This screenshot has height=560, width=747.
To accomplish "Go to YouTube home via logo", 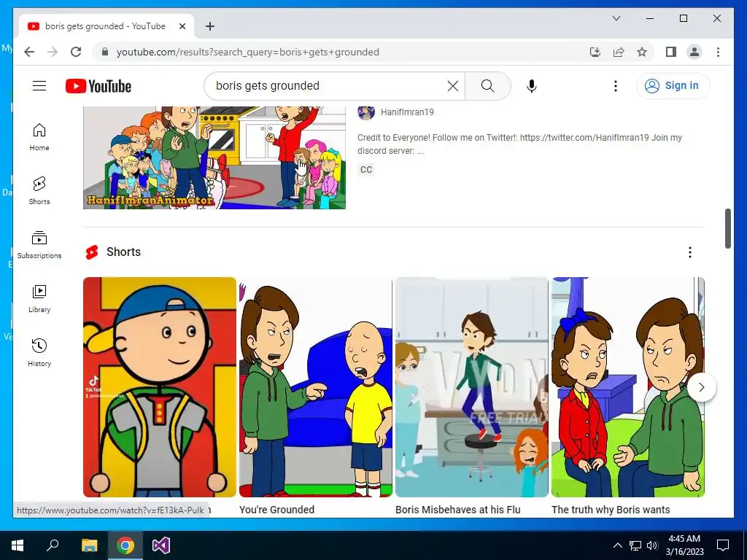I will (x=98, y=86).
